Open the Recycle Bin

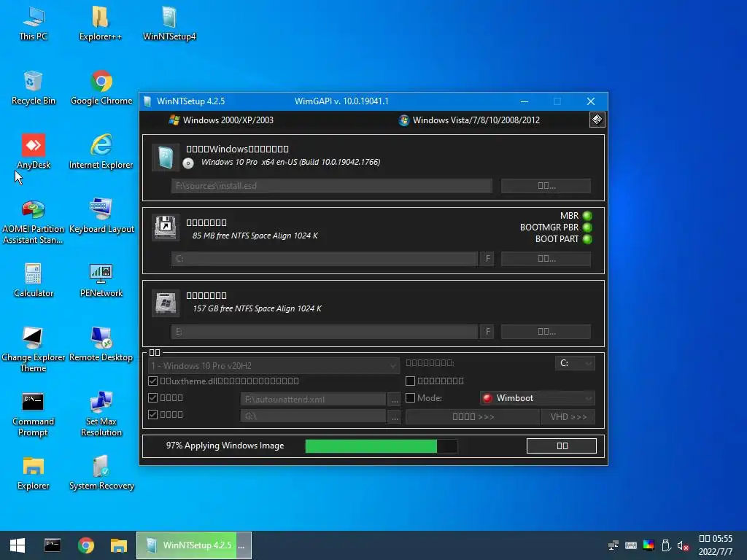(x=34, y=88)
